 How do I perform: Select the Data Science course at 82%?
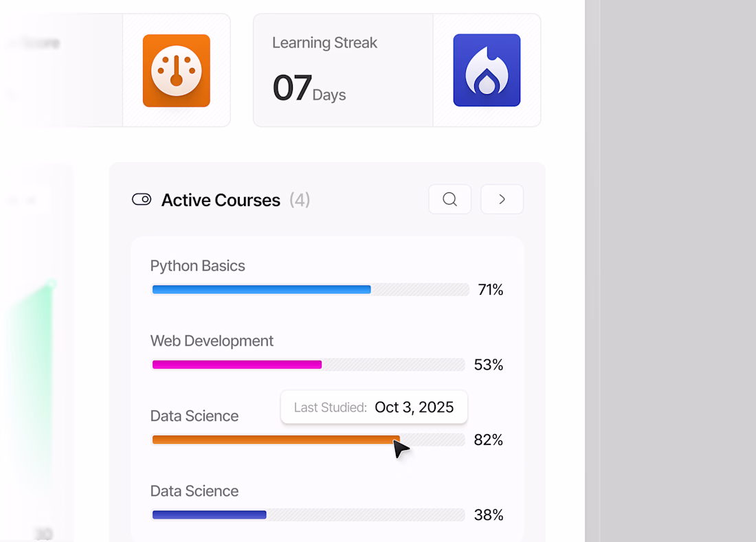pos(194,416)
